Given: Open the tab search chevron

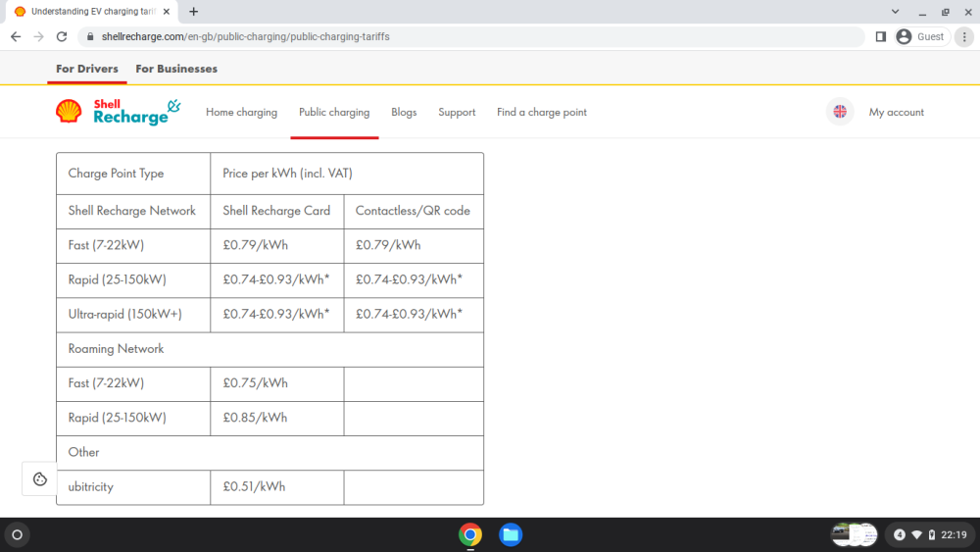Looking at the screenshot, I should 895,11.
